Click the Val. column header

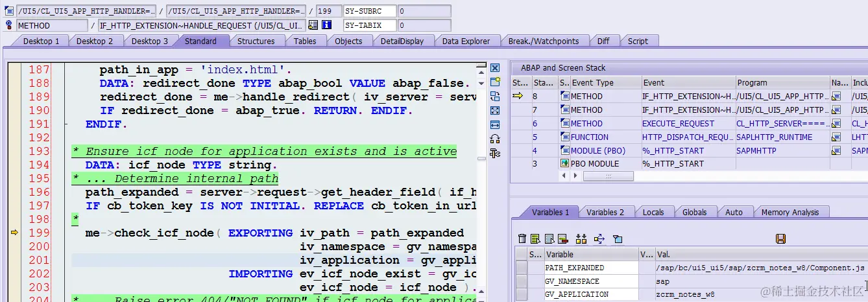click(x=761, y=255)
